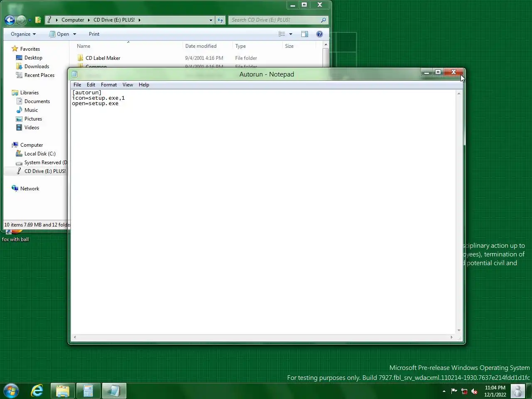Expand the arrow after CD Drive breadcrumb
This screenshot has height=399, width=532.
pyautogui.click(x=139, y=20)
